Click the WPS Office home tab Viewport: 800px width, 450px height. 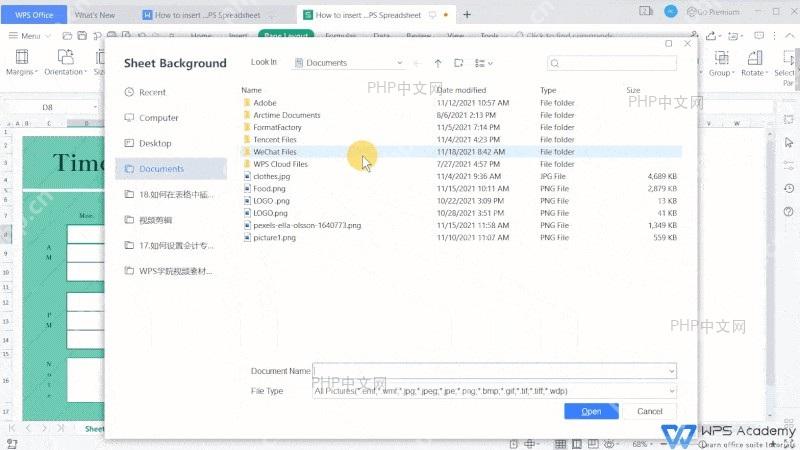tap(34, 15)
